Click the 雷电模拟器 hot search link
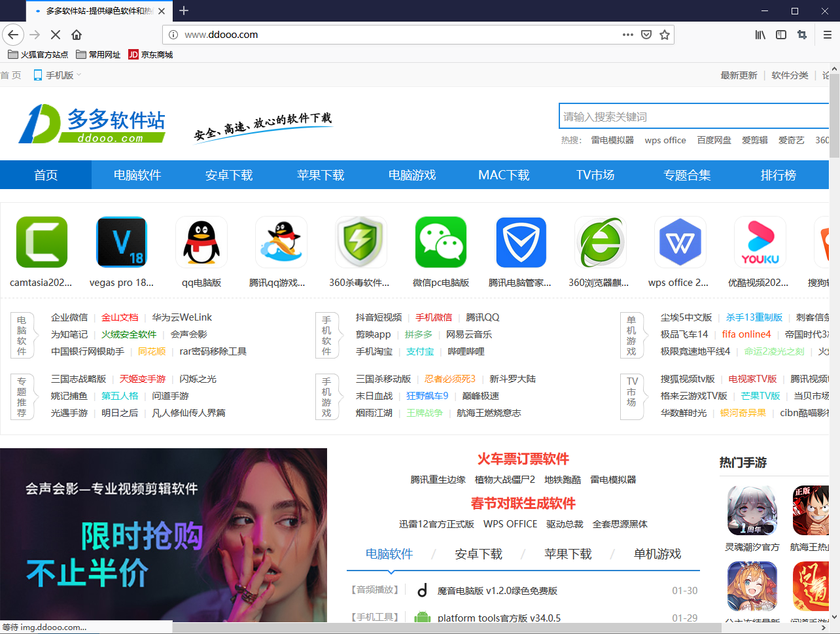Viewport: 840px width, 634px height. click(613, 140)
